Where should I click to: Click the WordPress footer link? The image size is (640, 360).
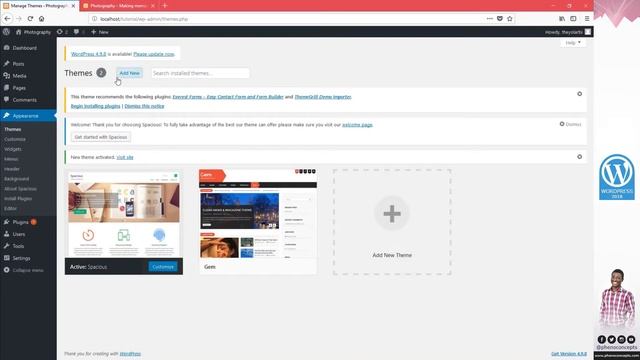point(130,354)
